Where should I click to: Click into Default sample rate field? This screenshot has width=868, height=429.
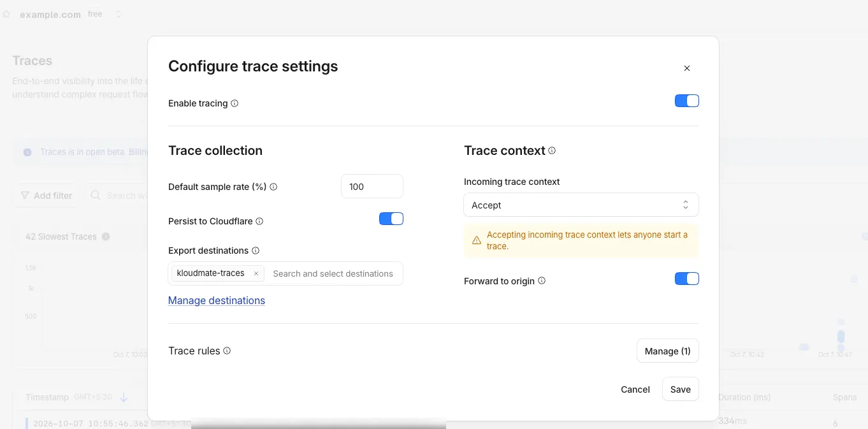(x=372, y=186)
